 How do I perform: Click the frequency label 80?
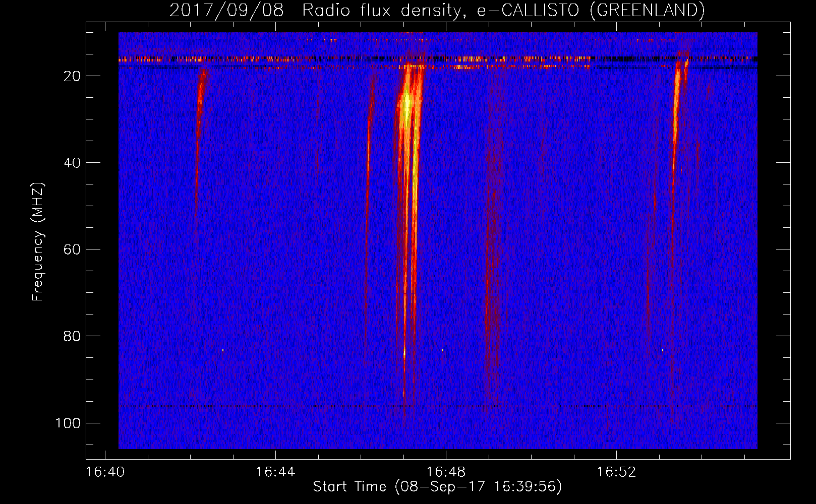72,336
